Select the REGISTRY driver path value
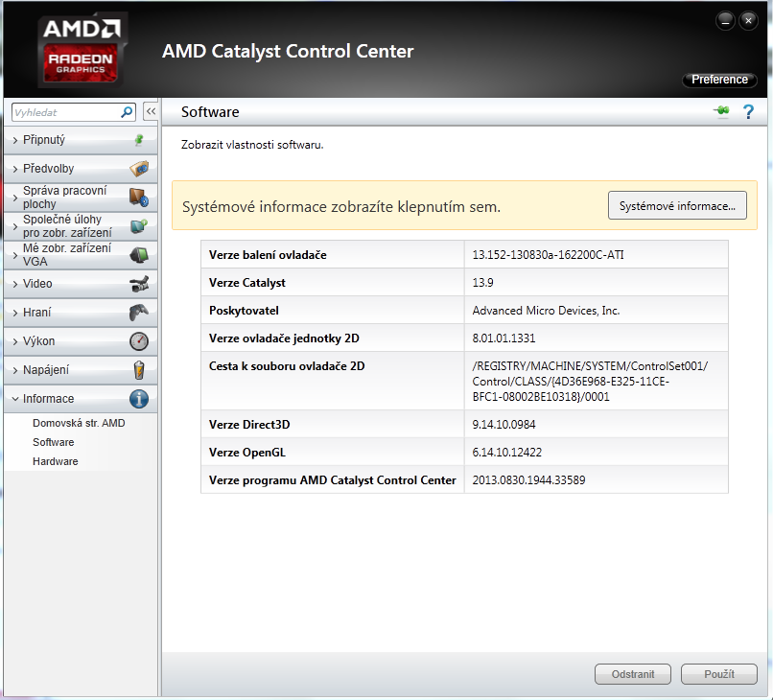773x700 pixels. pyautogui.click(x=590, y=381)
